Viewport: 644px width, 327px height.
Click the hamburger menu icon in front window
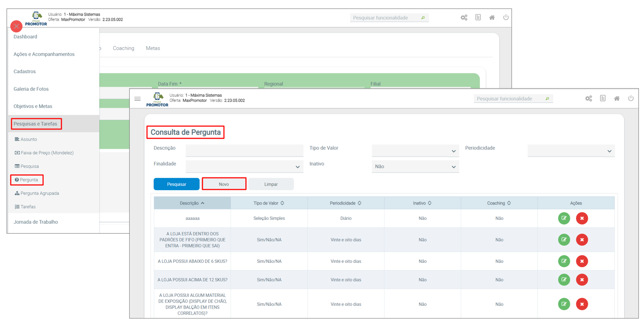137,99
